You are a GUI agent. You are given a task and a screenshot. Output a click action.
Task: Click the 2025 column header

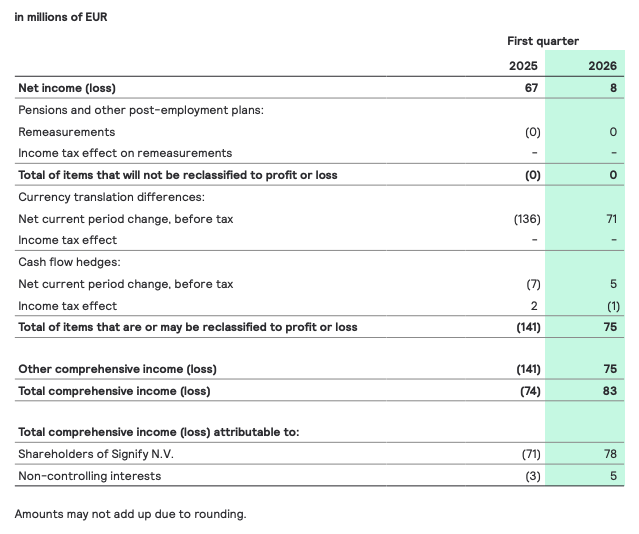(522, 65)
